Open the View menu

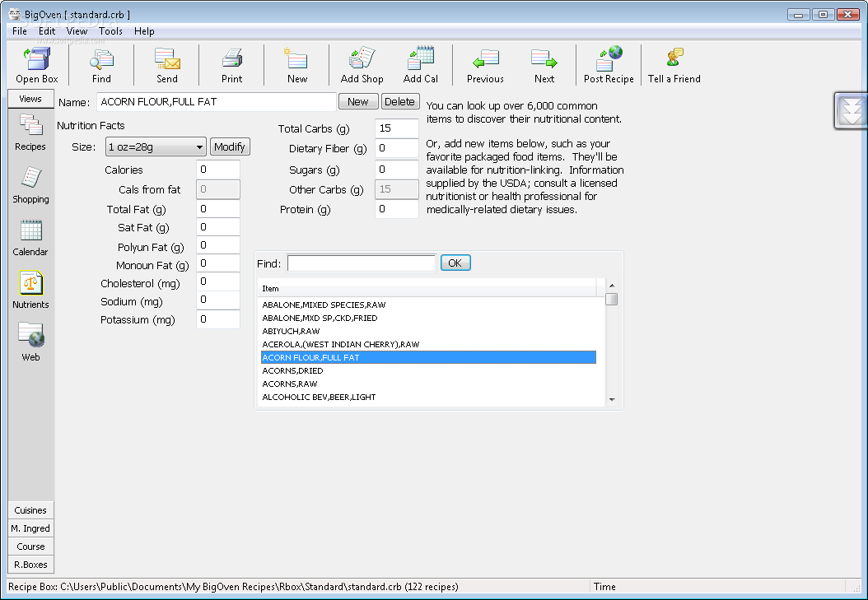click(x=77, y=31)
